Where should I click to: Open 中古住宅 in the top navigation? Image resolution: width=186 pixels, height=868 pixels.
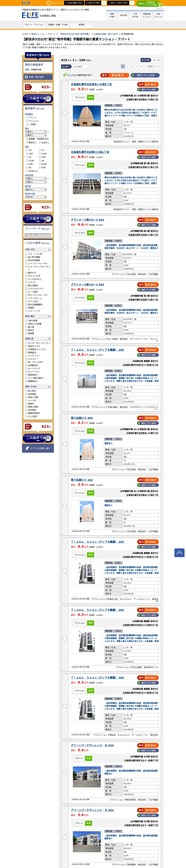(x=124, y=15)
